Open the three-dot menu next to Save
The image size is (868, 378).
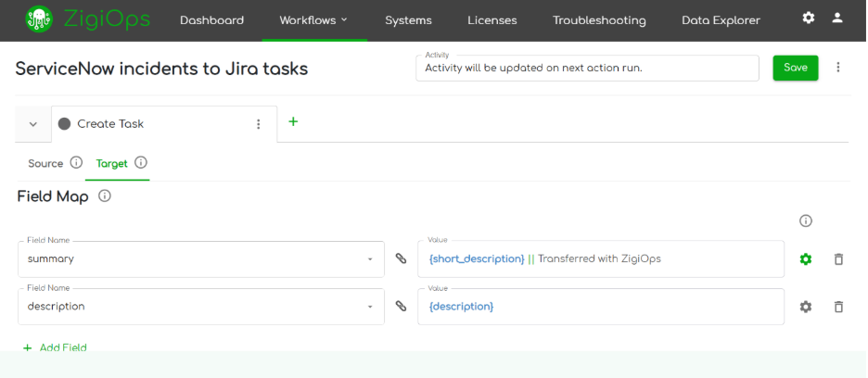tap(838, 68)
